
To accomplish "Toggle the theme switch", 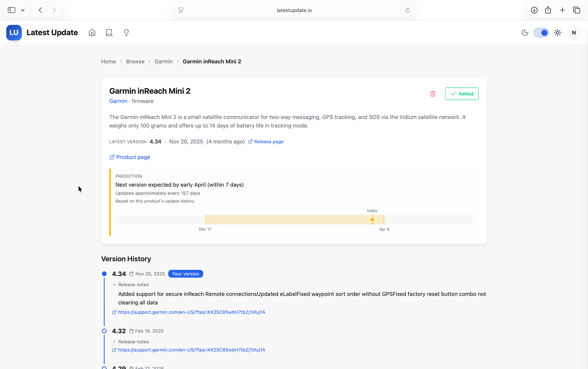I will [541, 33].
